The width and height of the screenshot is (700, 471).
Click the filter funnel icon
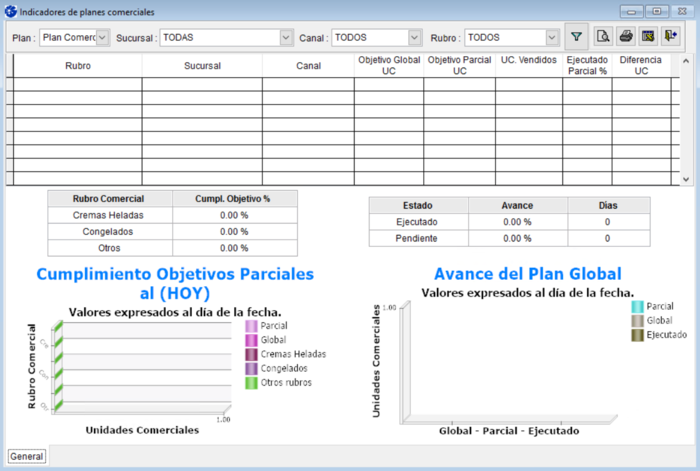tap(576, 37)
